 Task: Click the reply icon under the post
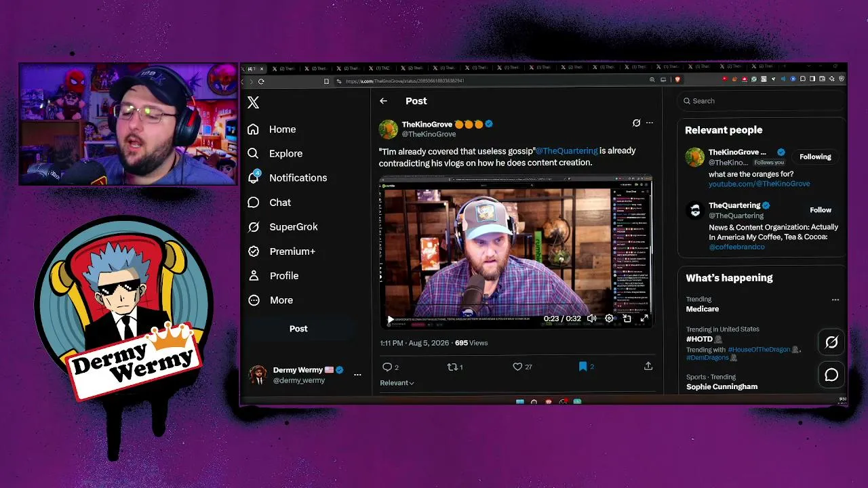coord(387,367)
